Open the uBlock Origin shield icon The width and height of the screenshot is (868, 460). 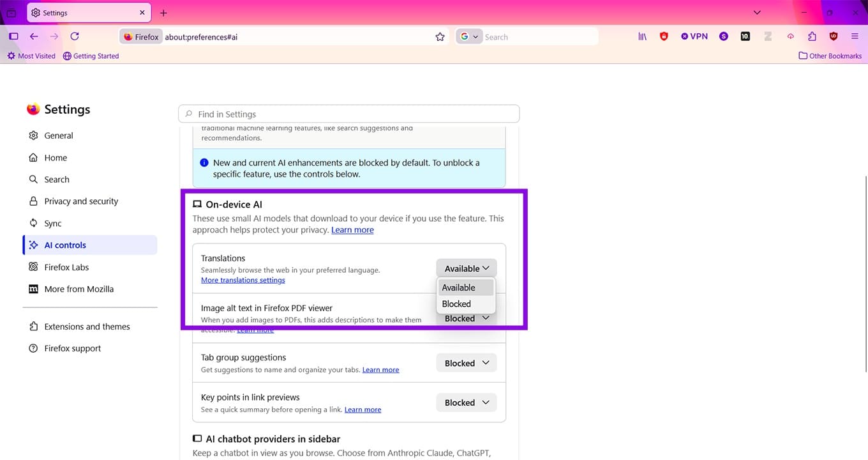[x=834, y=36]
